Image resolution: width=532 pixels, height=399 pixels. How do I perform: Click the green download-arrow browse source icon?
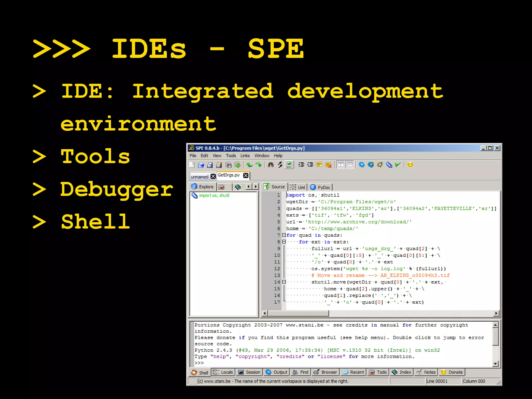click(x=289, y=165)
